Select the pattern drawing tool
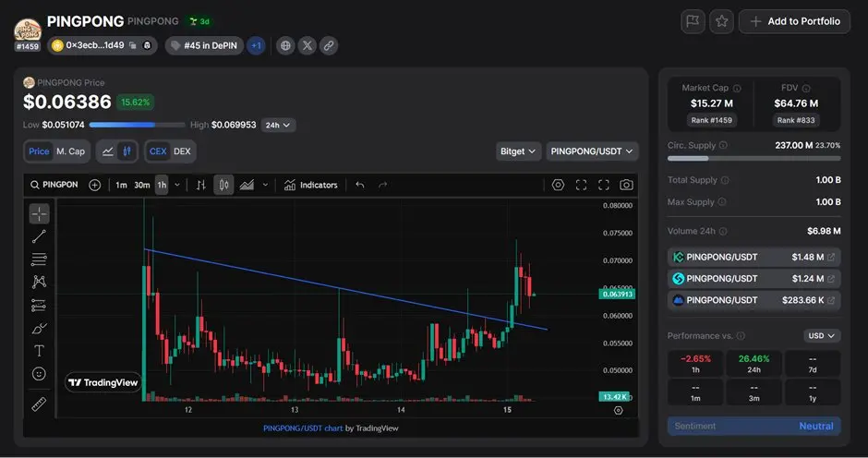Image resolution: width=868 pixels, height=458 pixels. coord(40,282)
